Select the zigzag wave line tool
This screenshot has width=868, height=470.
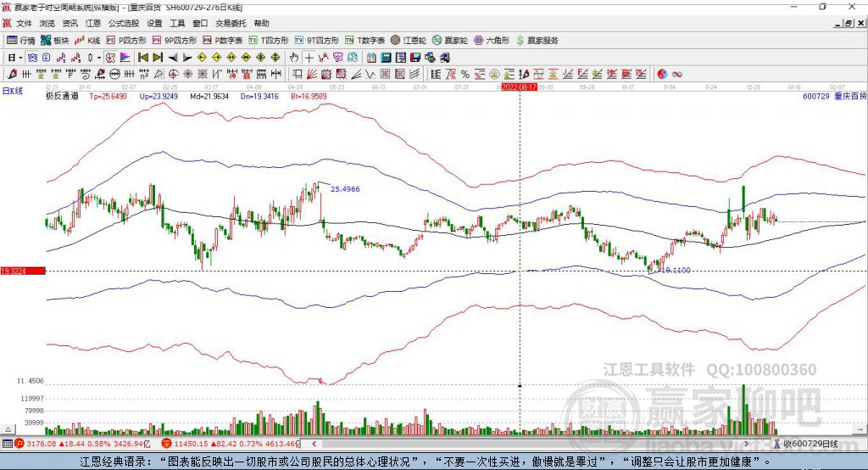pos(370,75)
